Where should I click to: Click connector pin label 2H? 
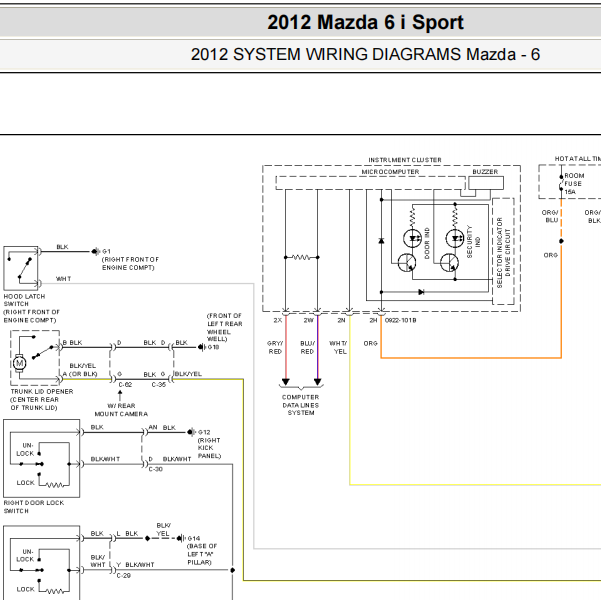373,320
